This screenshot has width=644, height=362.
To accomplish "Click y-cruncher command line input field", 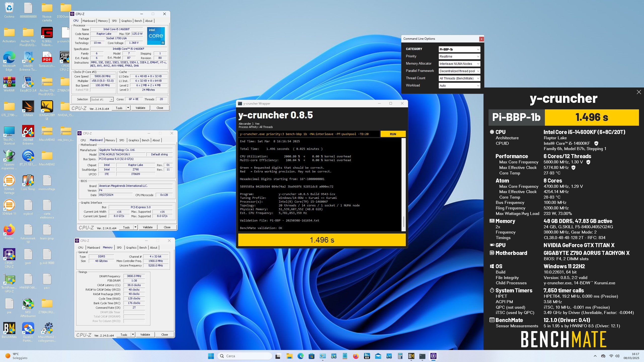I will click(x=309, y=134).
